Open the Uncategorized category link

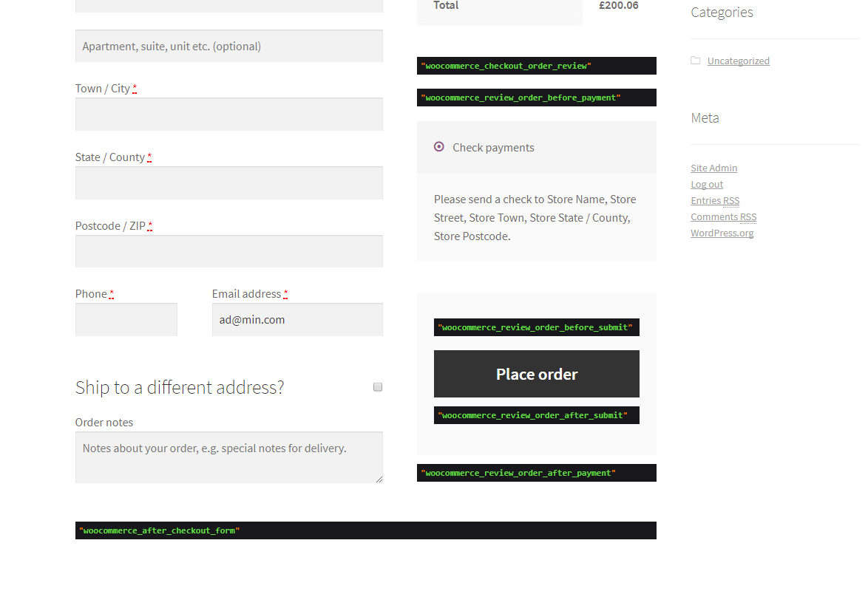point(739,61)
